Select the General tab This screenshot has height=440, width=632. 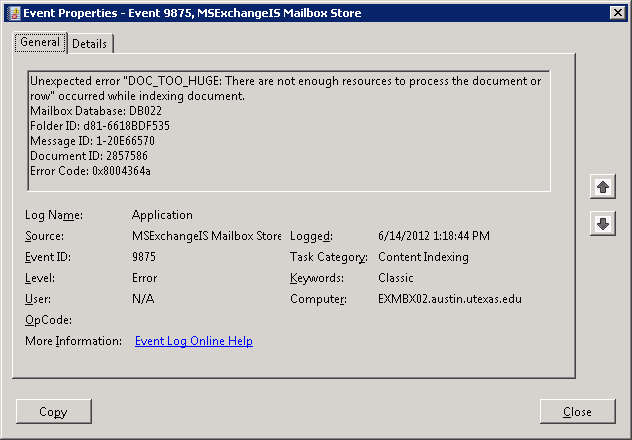[x=40, y=43]
